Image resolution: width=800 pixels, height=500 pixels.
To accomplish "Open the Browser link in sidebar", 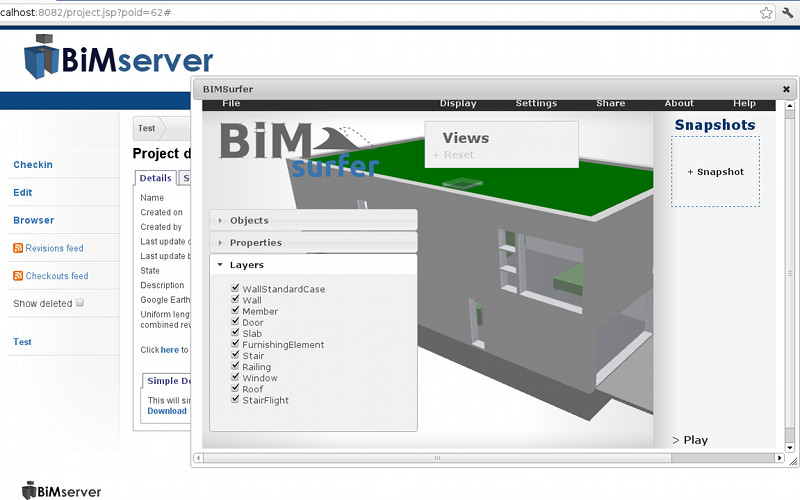I will point(34,220).
